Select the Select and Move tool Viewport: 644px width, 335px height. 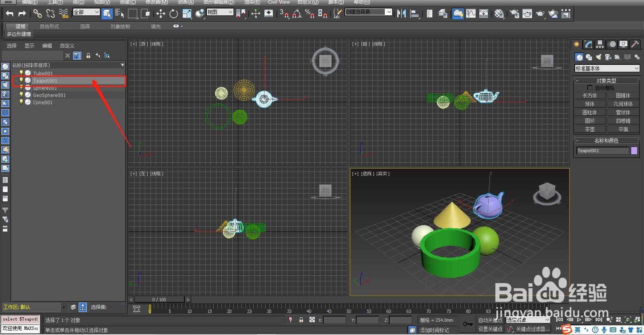coord(161,14)
